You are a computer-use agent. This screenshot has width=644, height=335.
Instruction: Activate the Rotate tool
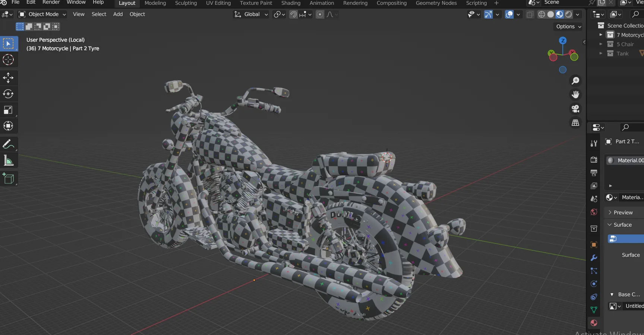click(x=8, y=94)
